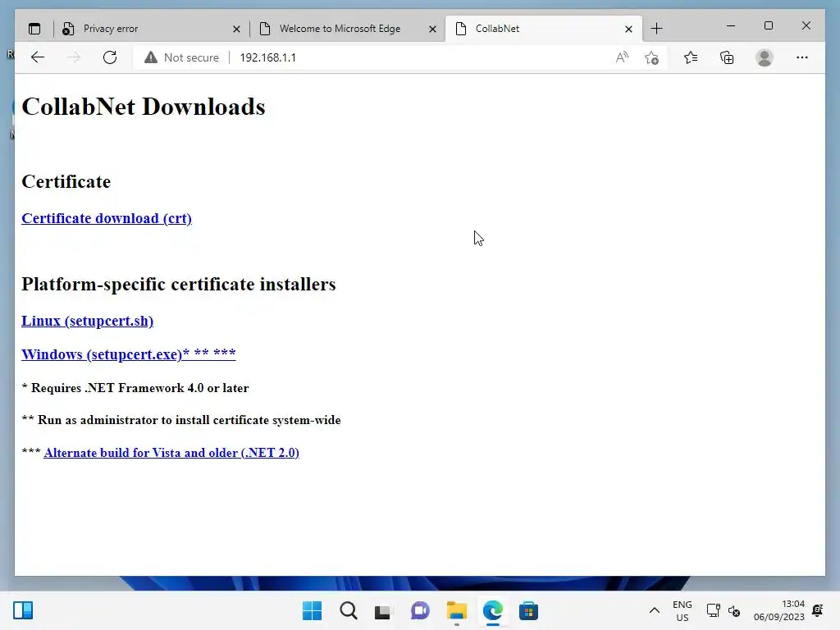This screenshot has width=840, height=630.
Task: Launch the Chat app from taskbar
Action: (420, 610)
